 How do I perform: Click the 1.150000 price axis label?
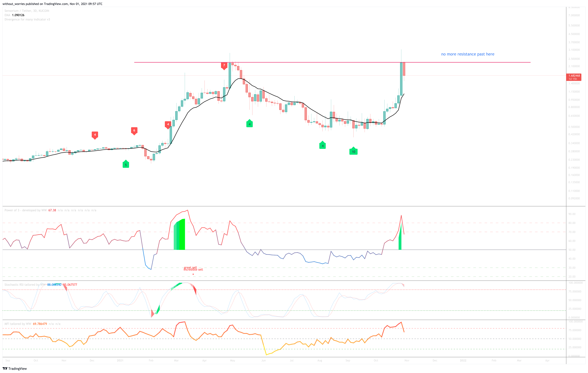point(574,92)
